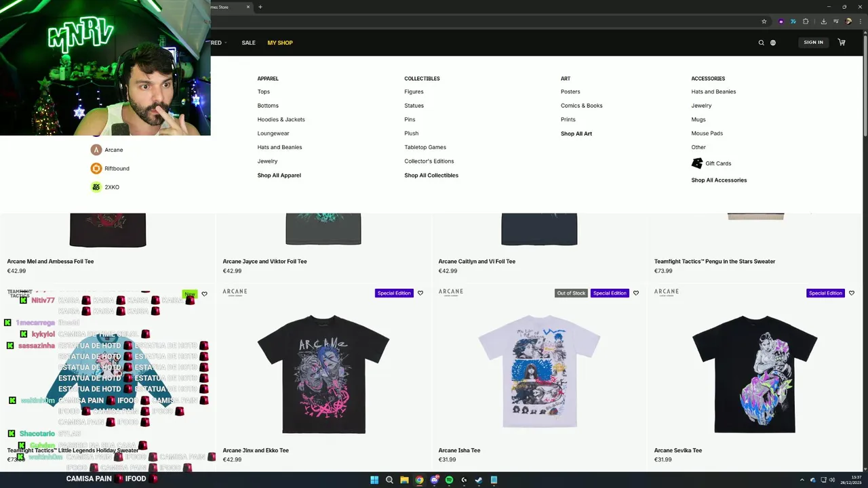Toggle wishlist heart on Little Legends Holiday Sweater
Viewport: 868px width, 488px height.
(204, 294)
